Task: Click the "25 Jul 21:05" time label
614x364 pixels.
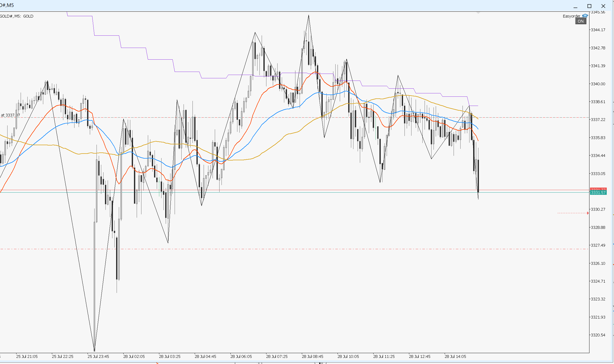Action: click(27, 356)
